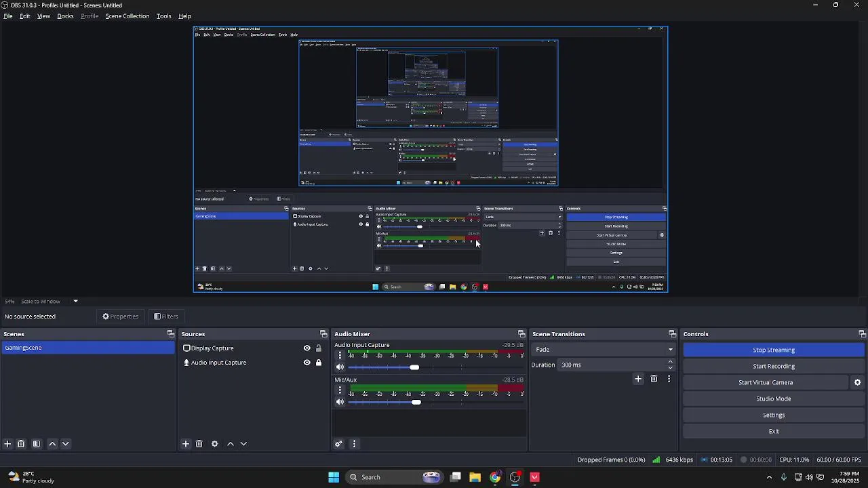
Task: Open Fade transition dropdown
Action: 604,350
